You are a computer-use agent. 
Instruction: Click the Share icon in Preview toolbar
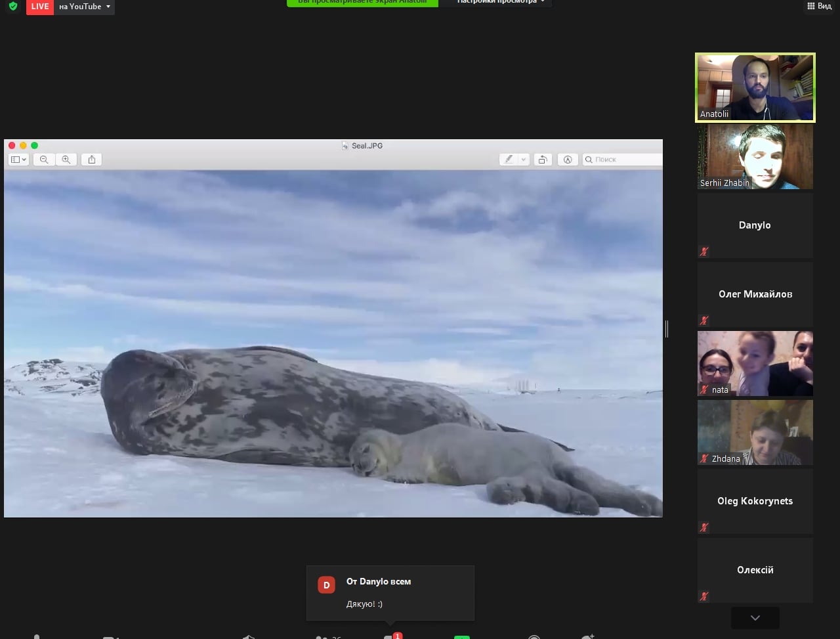(x=92, y=160)
